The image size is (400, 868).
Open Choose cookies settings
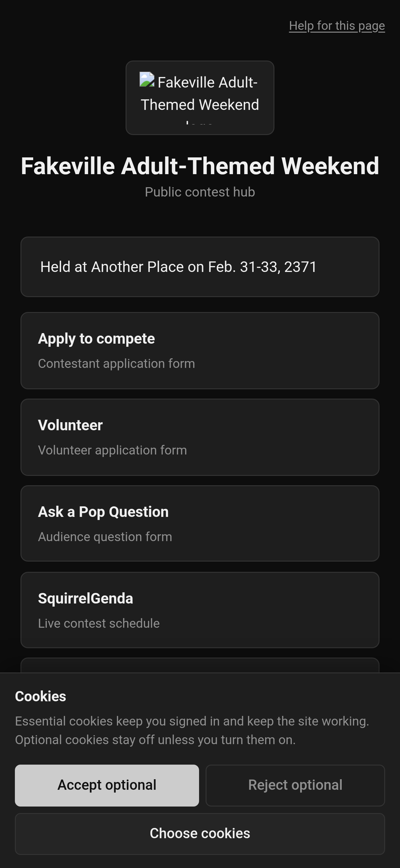[x=200, y=834]
